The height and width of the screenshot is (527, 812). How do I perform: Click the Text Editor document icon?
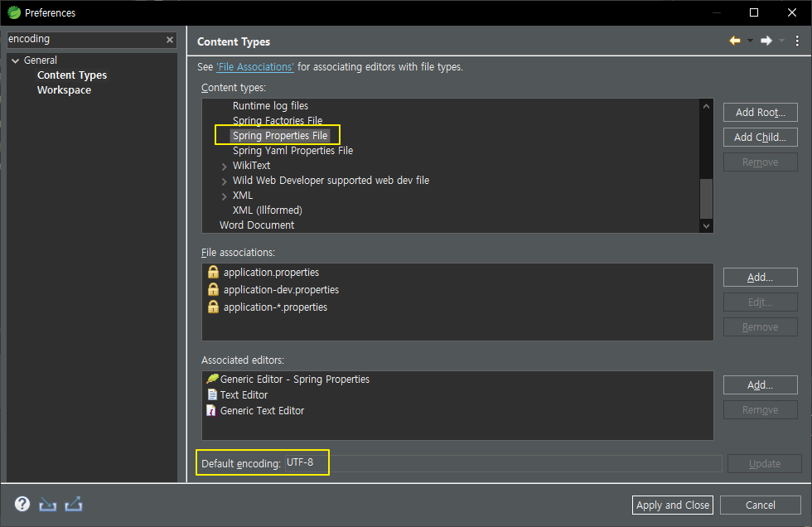[212, 394]
